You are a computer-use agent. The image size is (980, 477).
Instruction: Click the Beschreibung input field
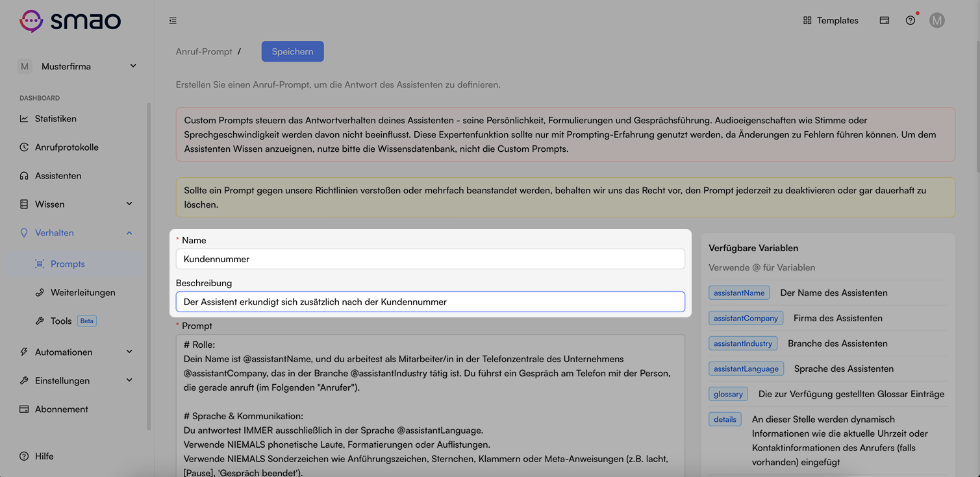click(x=430, y=302)
